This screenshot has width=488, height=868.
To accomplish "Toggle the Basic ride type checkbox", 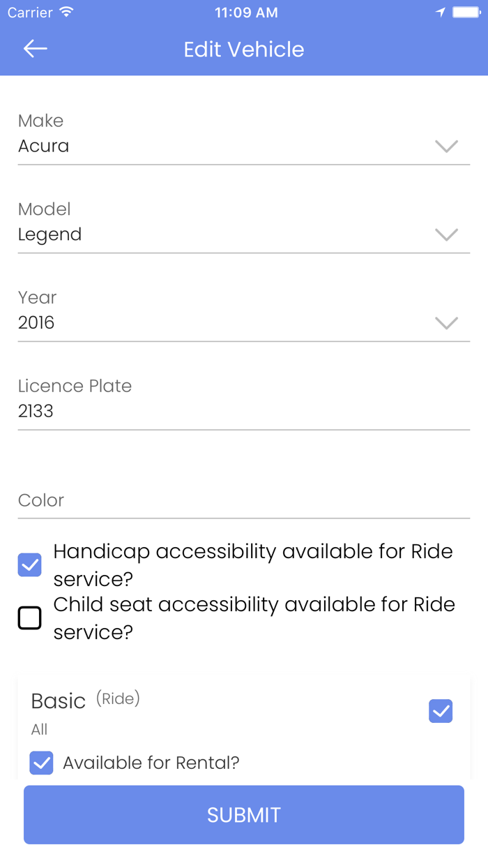I will [x=441, y=711].
